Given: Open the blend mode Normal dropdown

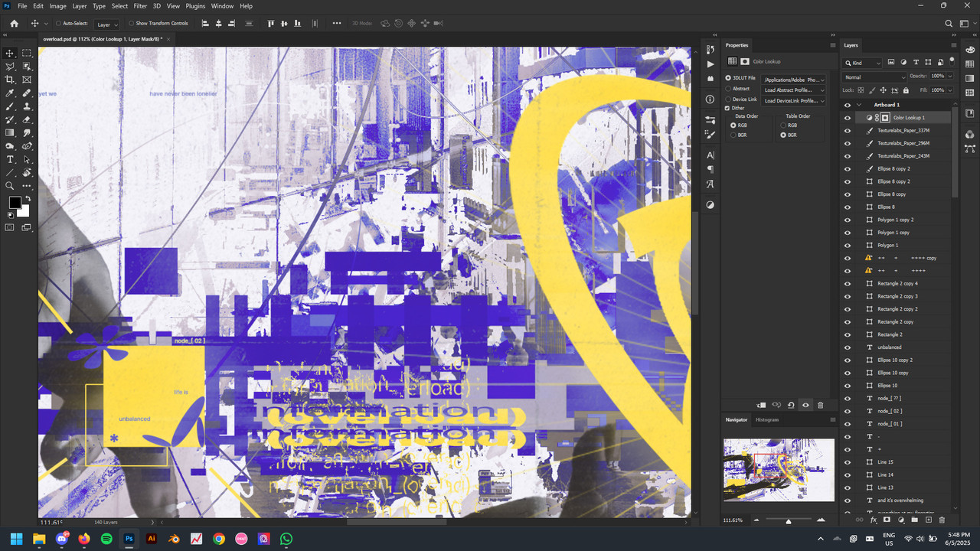Looking at the screenshot, I should pyautogui.click(x=874, y=77).
